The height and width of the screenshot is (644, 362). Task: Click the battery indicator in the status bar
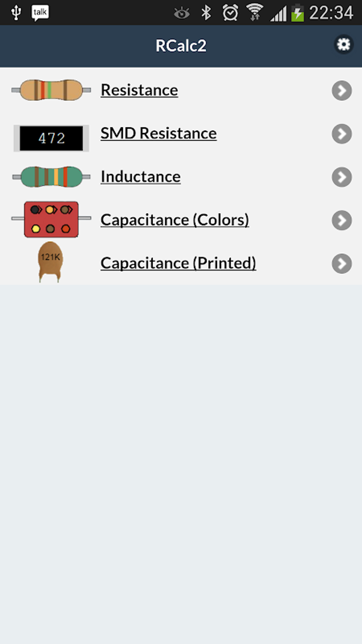click(297, 12)
